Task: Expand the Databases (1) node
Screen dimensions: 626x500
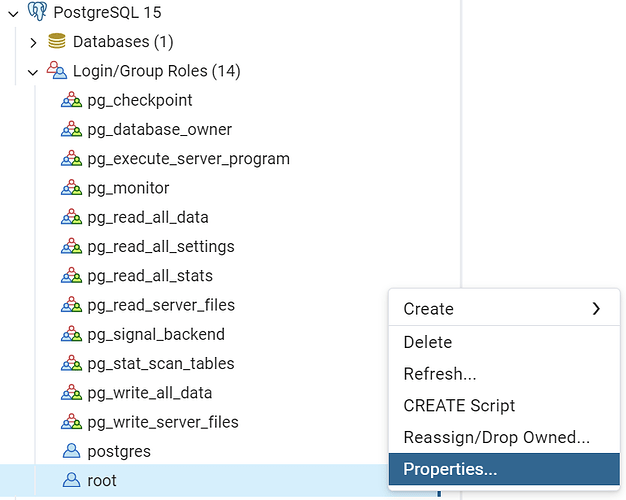Action: [33, 42]
